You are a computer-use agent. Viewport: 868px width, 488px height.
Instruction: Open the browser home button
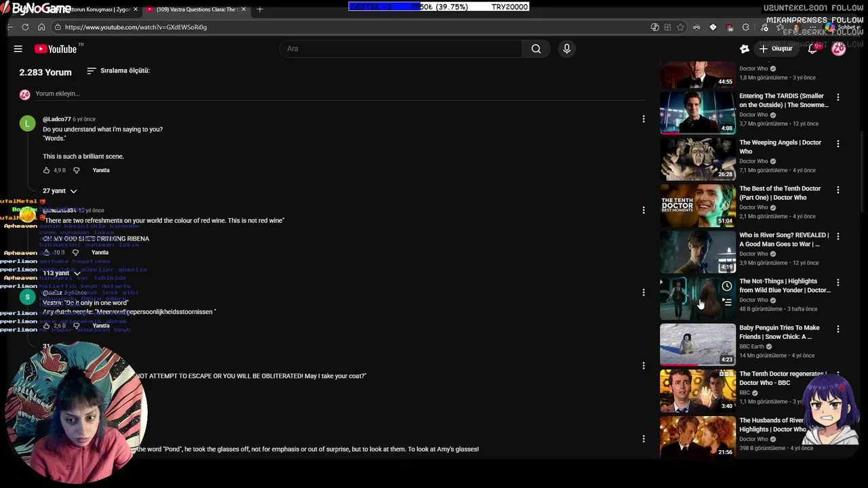[x=41, y=27]
